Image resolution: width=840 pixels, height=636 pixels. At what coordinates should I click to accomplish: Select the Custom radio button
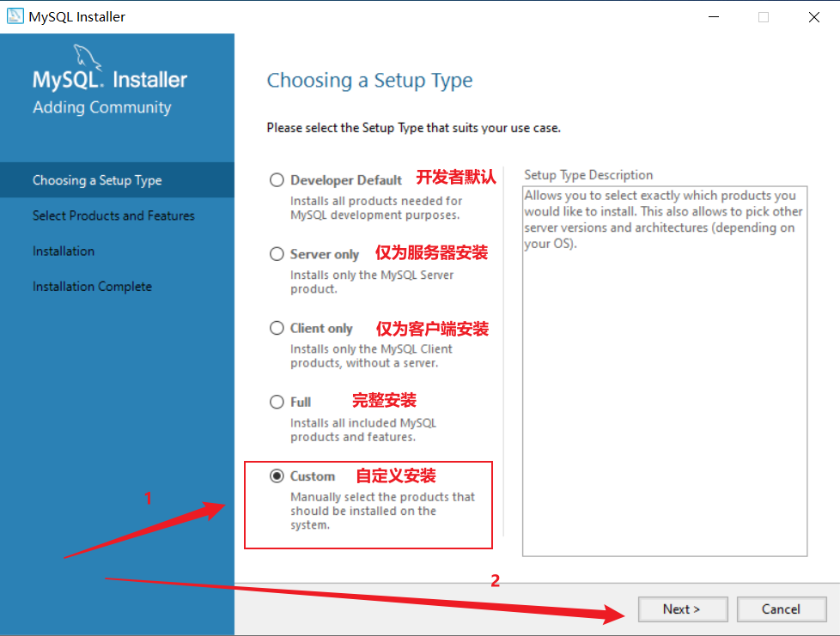tap(277, 476)
